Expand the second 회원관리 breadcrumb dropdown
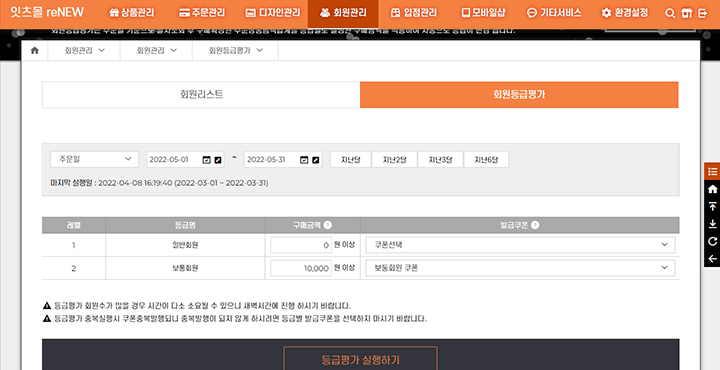 click(x=156, y=50)
